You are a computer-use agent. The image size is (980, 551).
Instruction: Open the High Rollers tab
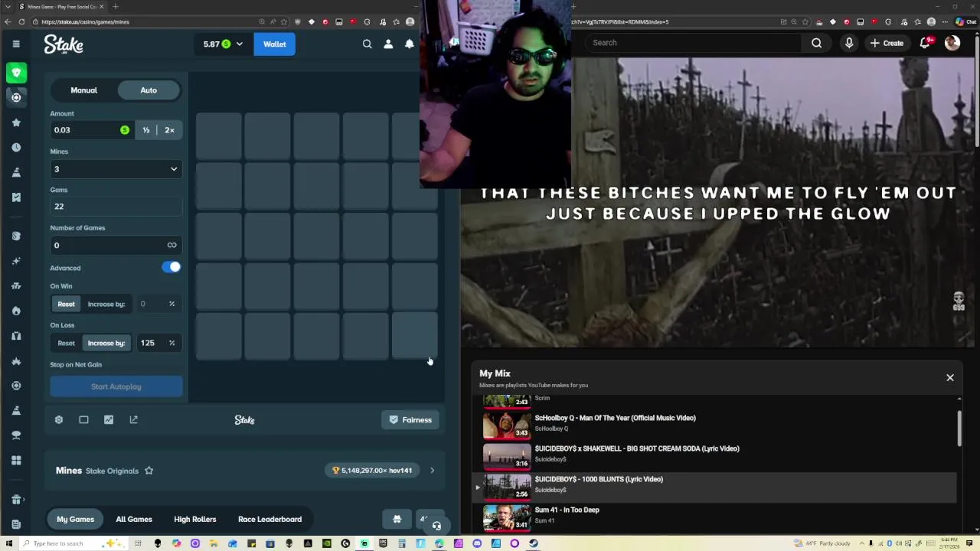click(195, 519)
